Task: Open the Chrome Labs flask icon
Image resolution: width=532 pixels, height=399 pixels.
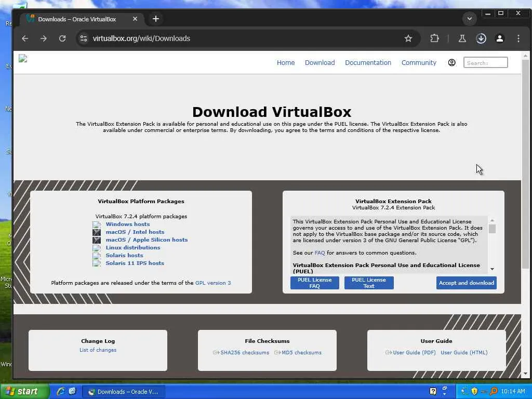Action: coord(462,38)
